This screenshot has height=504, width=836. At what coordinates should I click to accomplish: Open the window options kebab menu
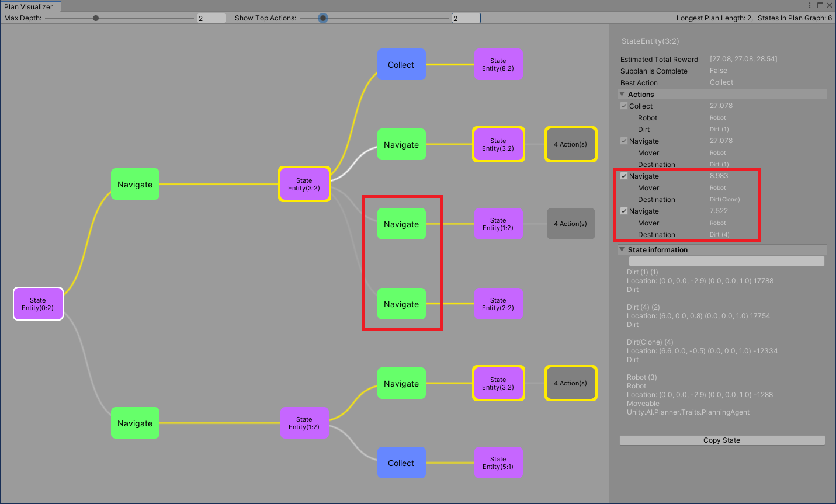click(810, 5)
